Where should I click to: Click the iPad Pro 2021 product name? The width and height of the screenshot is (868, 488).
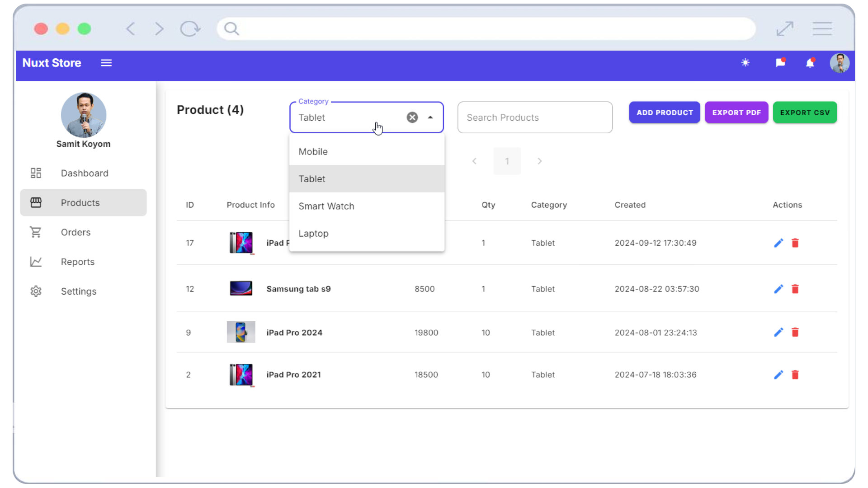(293, 375)
